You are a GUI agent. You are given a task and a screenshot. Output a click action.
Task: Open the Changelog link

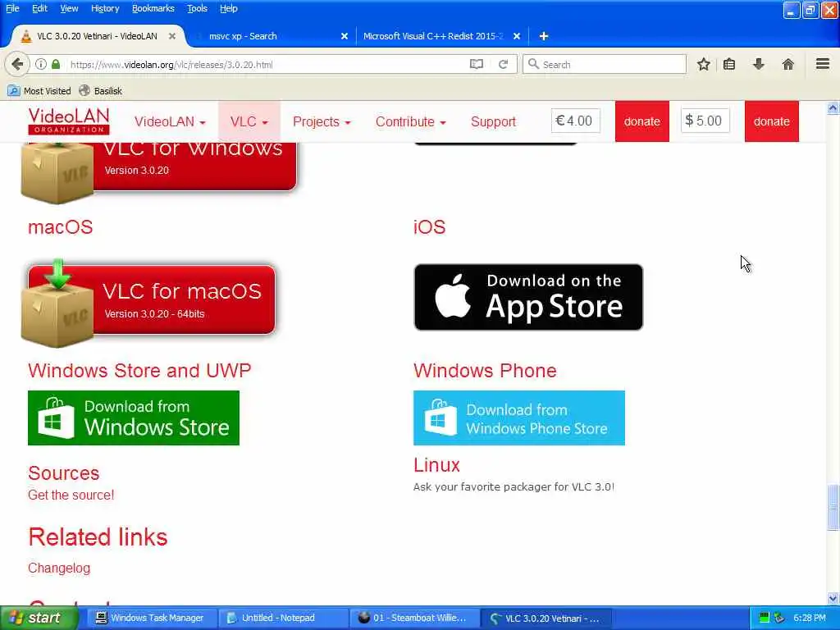pyautogui.click(x=59, y=568)
